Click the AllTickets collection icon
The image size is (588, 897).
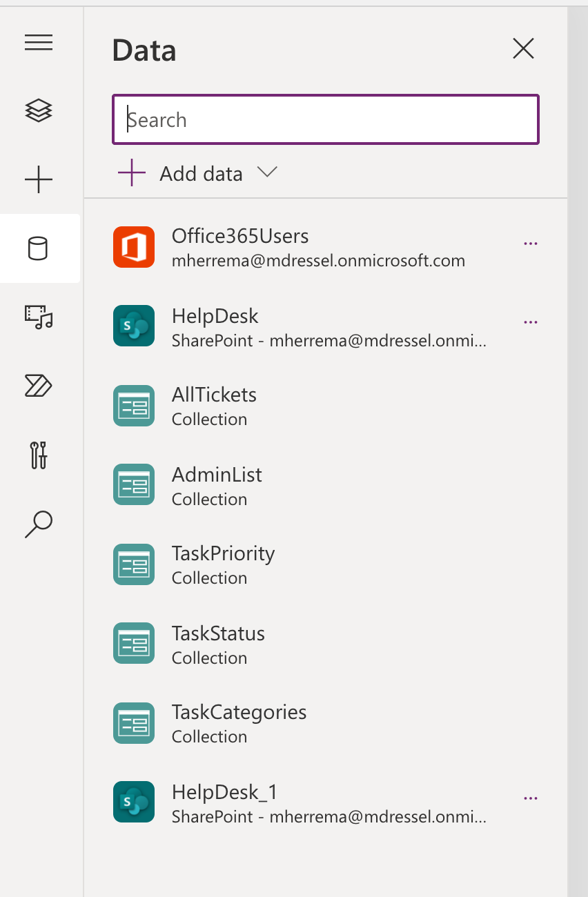coord(134,406)
